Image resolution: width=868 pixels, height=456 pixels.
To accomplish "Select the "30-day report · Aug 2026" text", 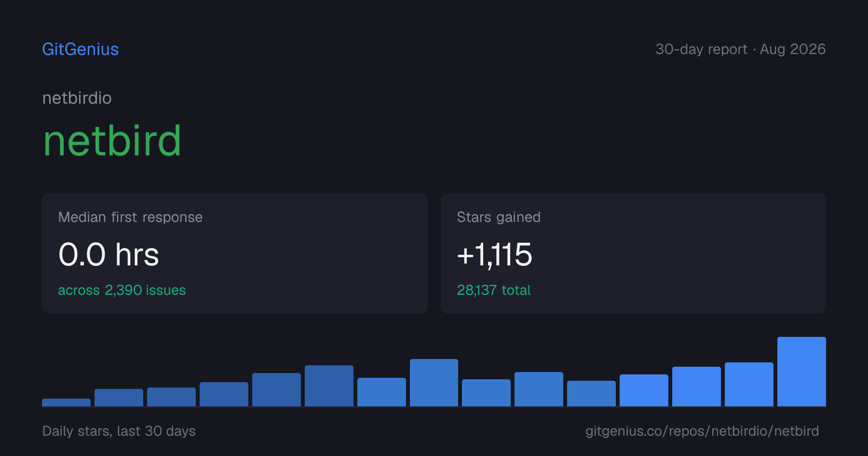I will 741,49.
